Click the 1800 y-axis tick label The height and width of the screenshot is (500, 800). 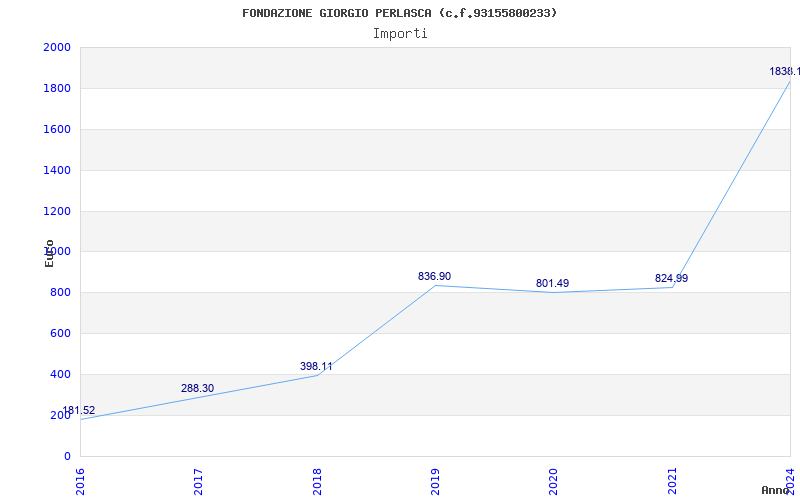57,89
